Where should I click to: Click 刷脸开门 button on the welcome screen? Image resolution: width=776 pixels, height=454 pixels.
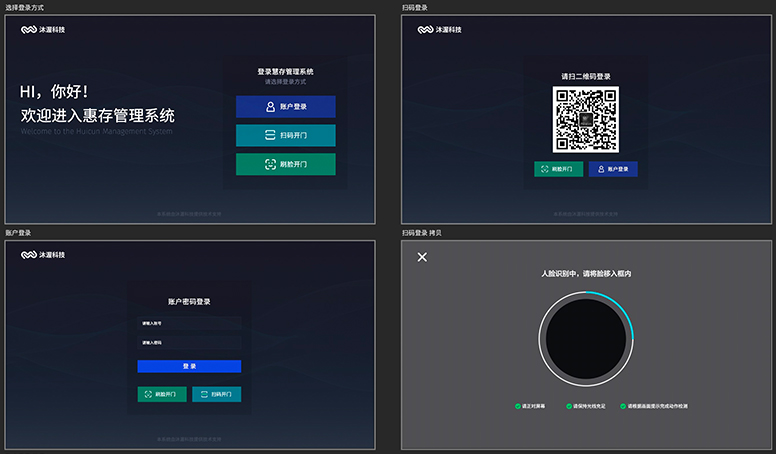pos(286,164)
